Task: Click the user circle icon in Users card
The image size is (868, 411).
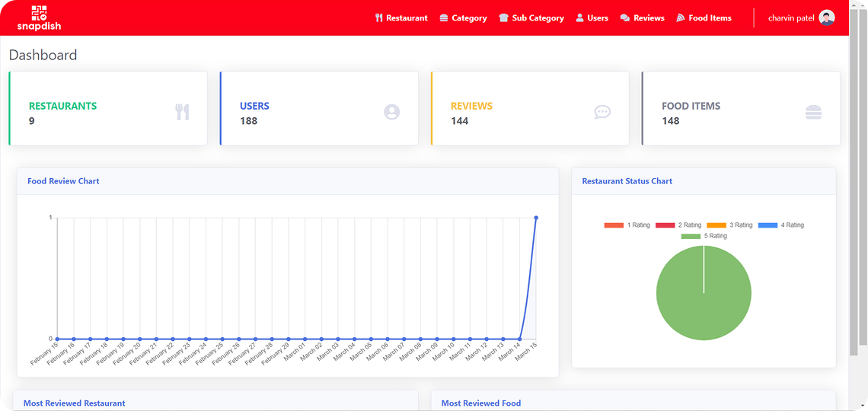Action: [391, 113]
